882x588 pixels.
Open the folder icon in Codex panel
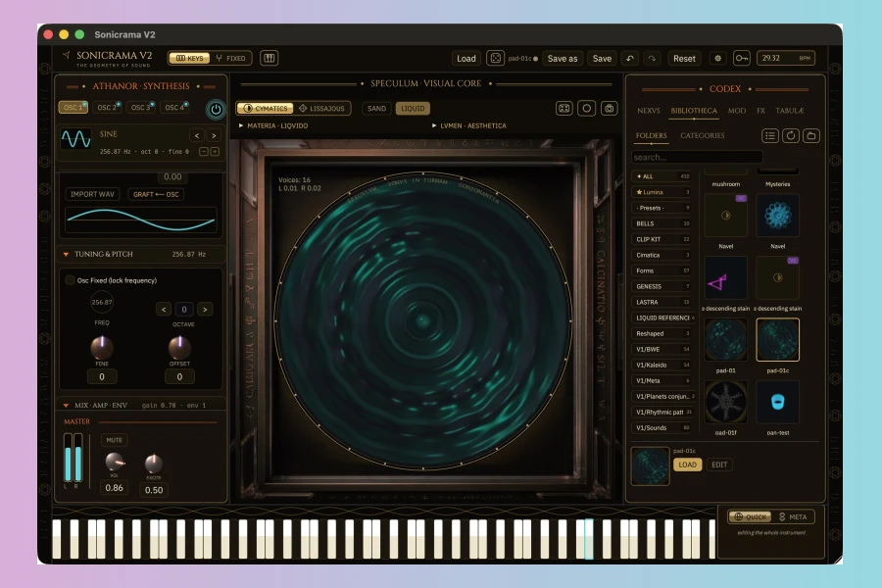click(x=811, y=135)
